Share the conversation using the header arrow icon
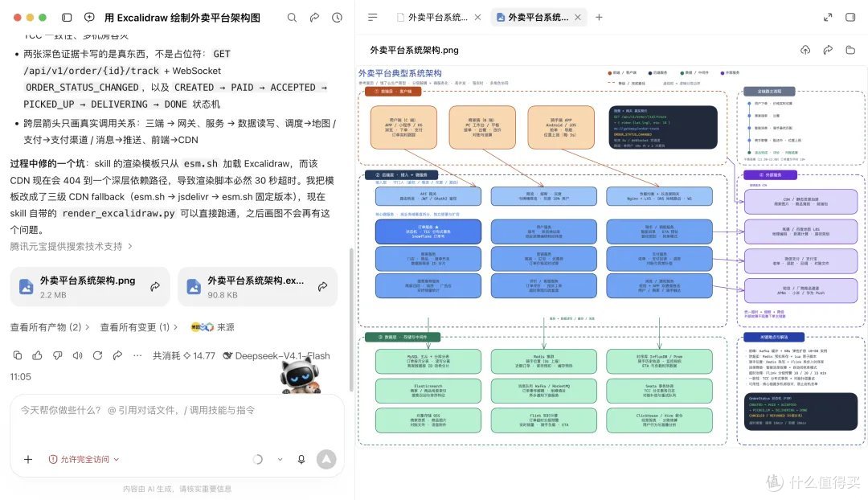Screen dimensions: 868x500 tap(314, 18)
